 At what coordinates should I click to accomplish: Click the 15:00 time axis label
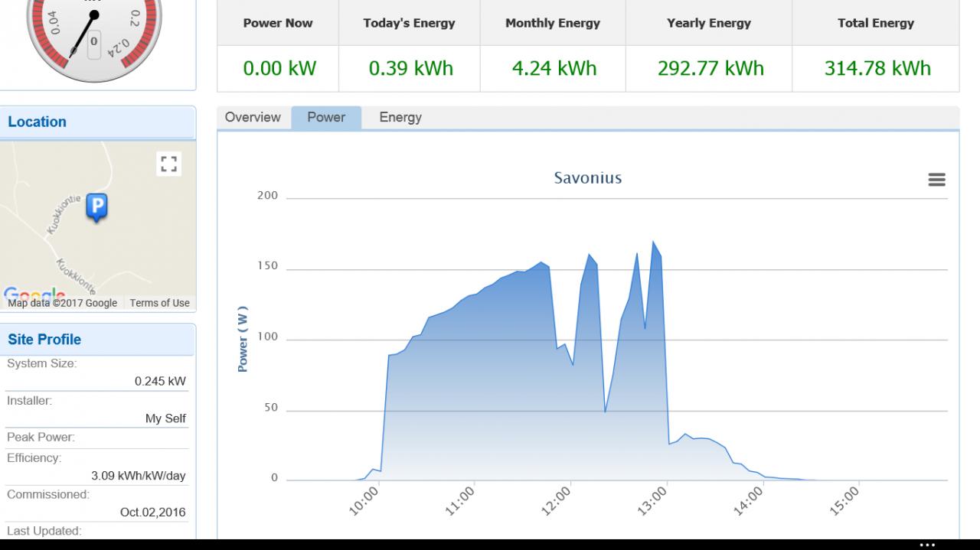[x=845, y=501]
